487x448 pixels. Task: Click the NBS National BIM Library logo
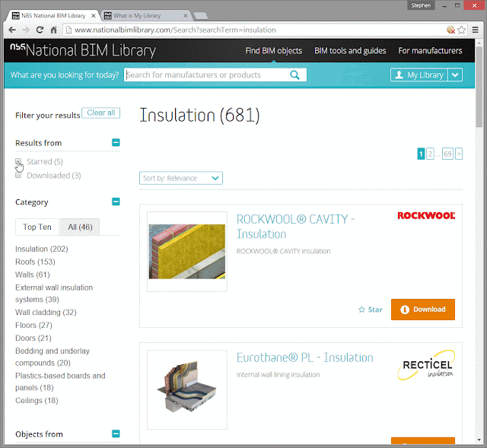pos(83,50)
